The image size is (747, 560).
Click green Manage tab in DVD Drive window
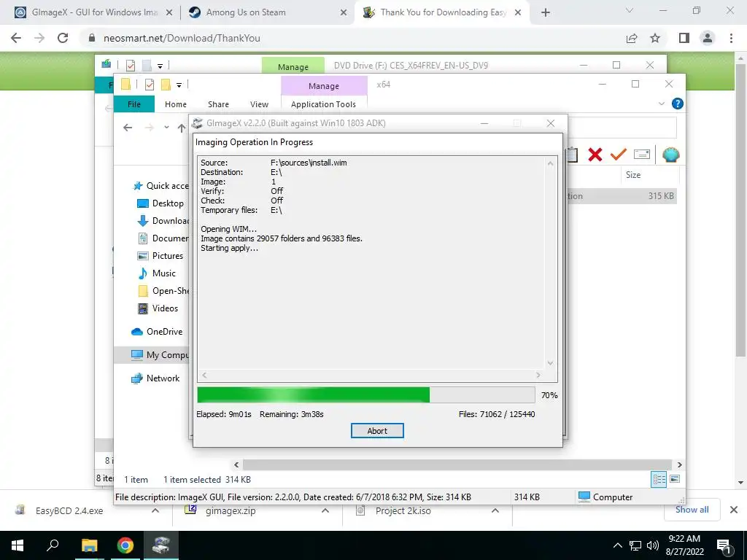(x=293, y=66)
